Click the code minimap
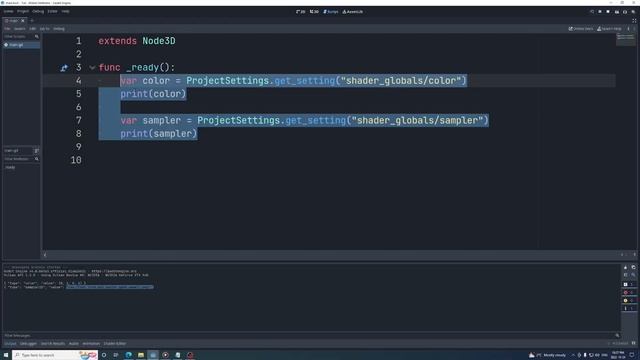 tap(625, 40)
